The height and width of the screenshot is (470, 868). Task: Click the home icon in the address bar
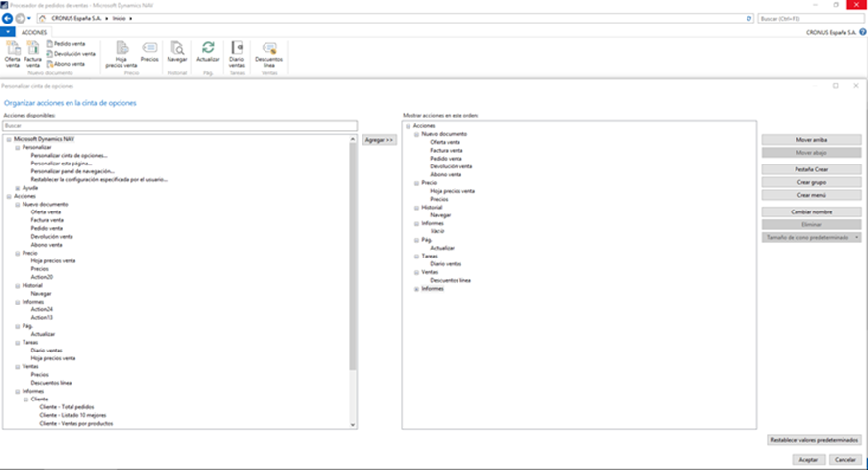43,19
